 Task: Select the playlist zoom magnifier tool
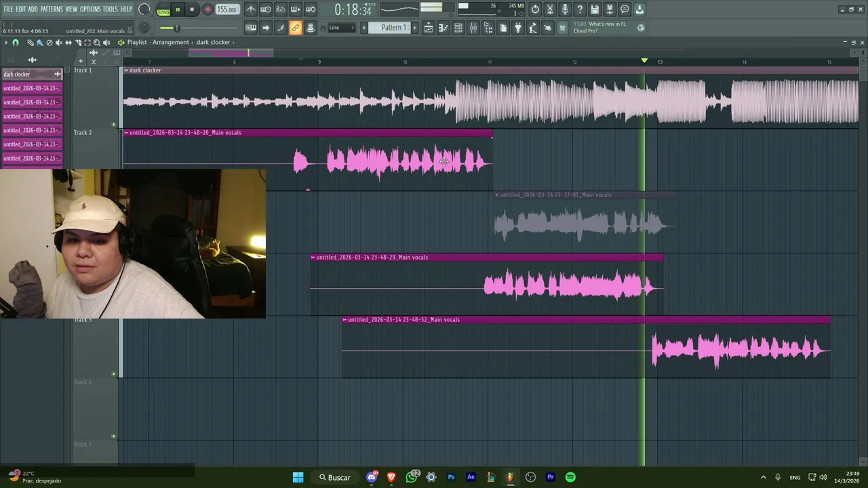pos(97,42)
